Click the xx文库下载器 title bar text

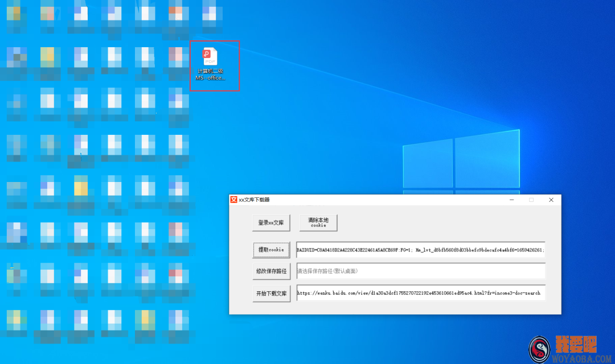(255, 200)
